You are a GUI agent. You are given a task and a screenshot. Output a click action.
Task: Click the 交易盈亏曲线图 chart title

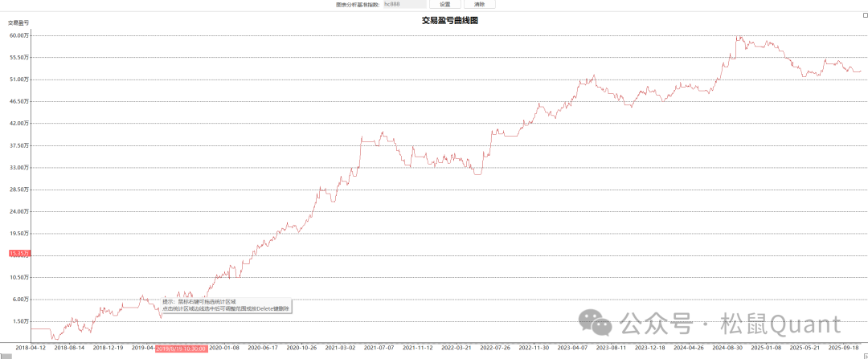pyautogui.click(x=450, y=21)
